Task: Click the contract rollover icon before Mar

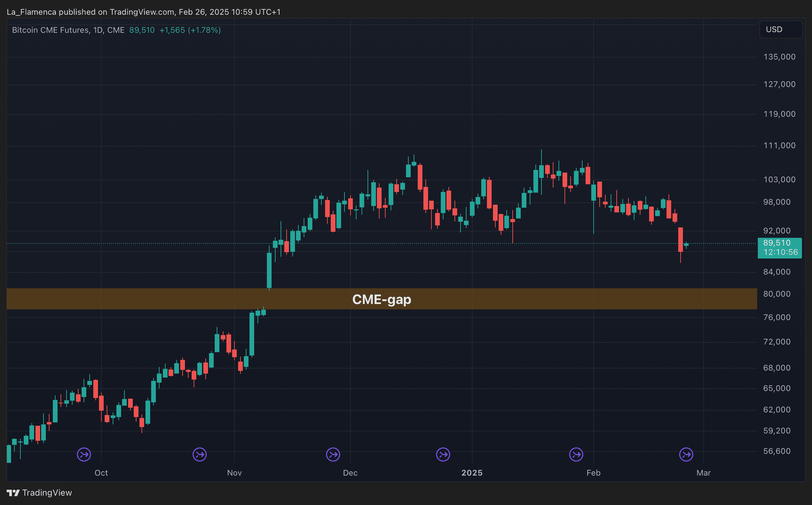Action: [x=686, y=454]
